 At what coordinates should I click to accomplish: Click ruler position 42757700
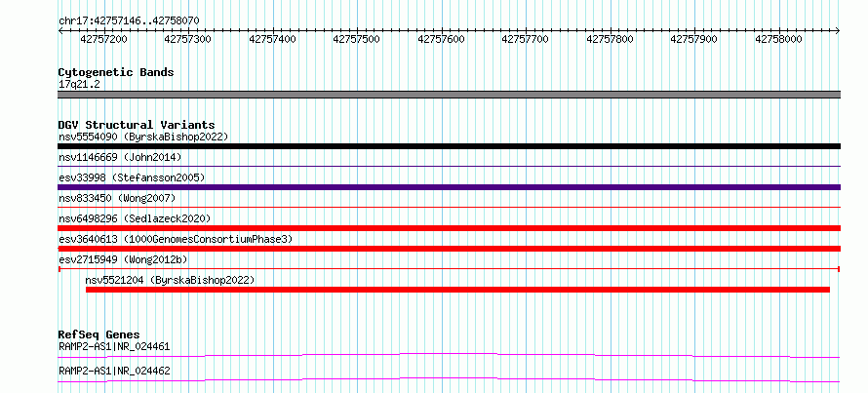coord(526,39)
